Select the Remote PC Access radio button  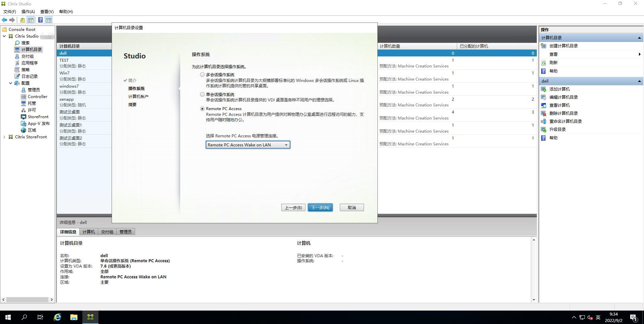click(x=202, y=108)
